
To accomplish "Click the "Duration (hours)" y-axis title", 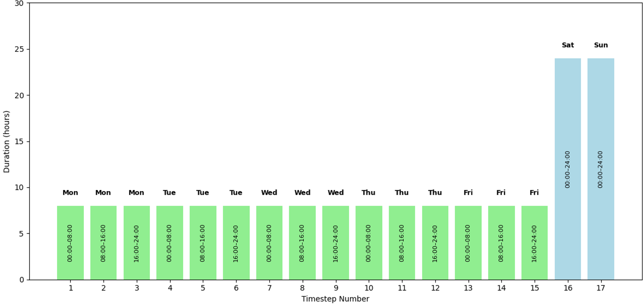I will coord(6,141).
